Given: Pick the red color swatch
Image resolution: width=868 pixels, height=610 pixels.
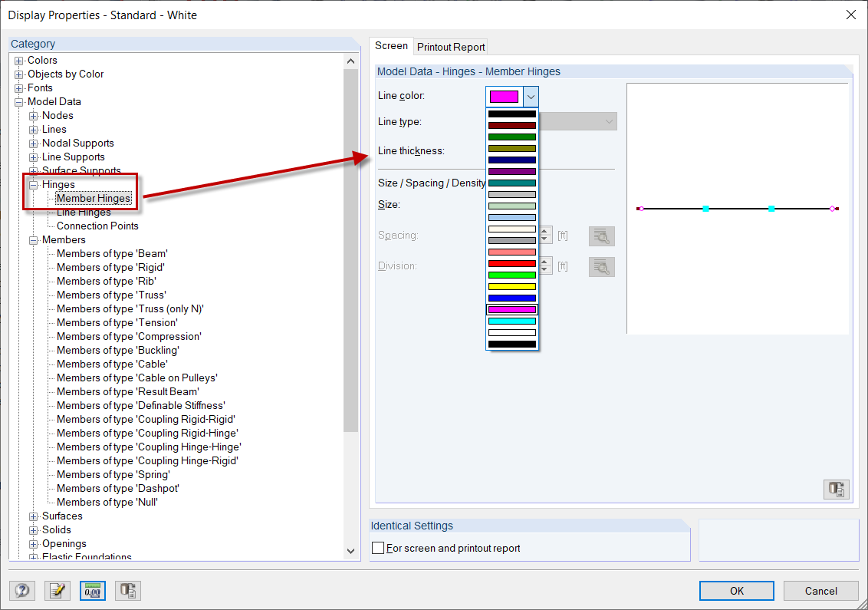Looking at the screenshot, I should (x=511, y=262).
